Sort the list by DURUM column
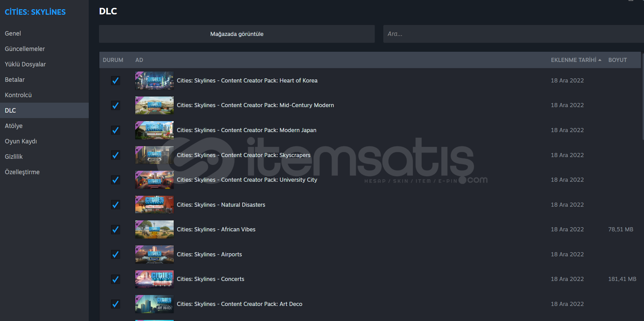 click(113, 60)
